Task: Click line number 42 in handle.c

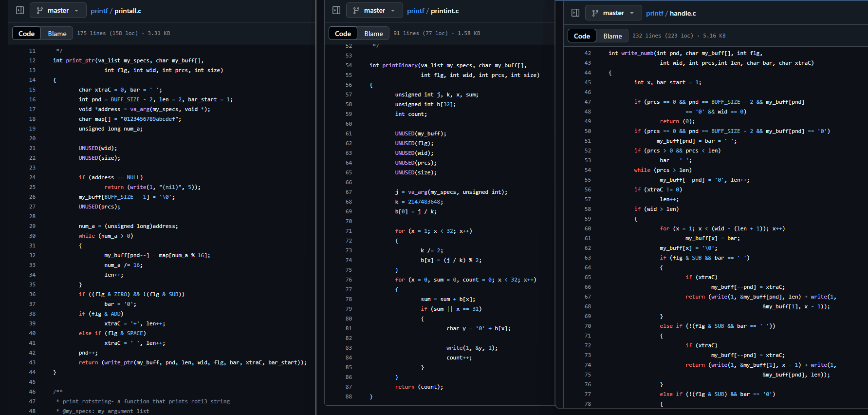Action: point(588,53)
